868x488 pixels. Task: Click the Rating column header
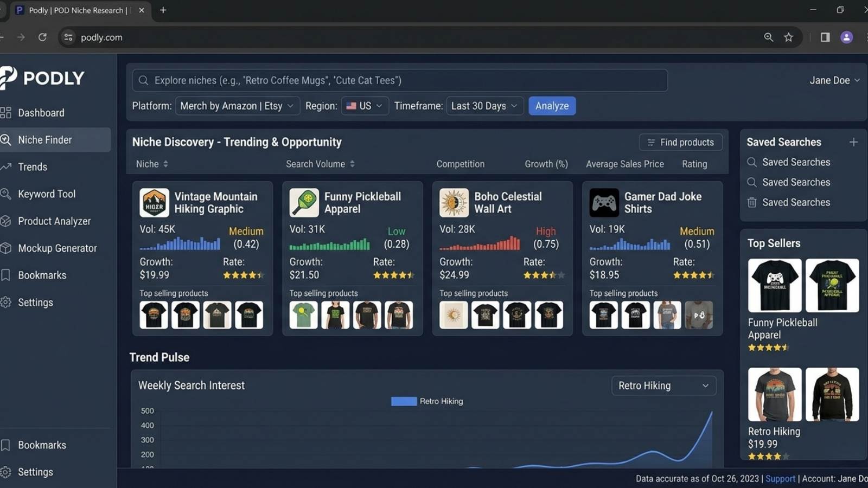pos(694,164)
